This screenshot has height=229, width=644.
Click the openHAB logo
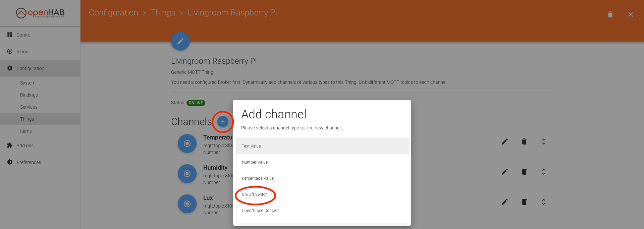click(x=40, y=13)
